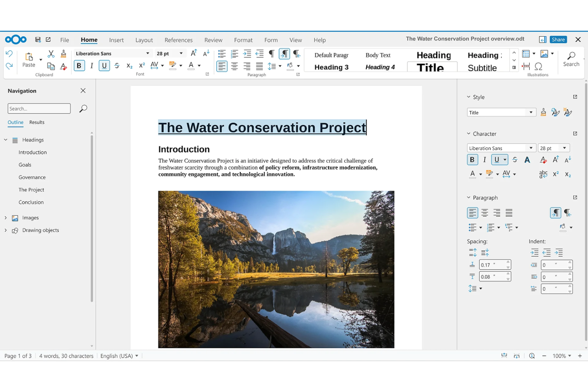Switch to the Insert ribbon tab

point(116,40)
